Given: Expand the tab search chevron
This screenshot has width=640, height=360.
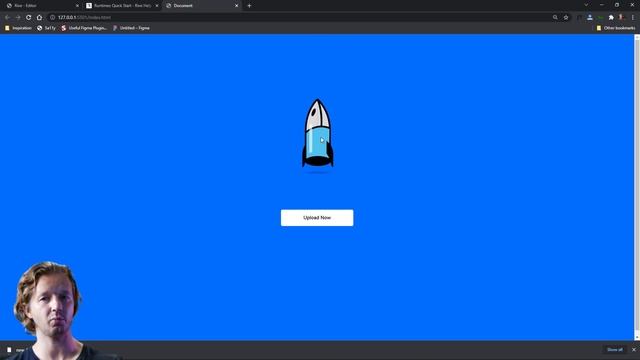Looking at the screenshot, I should pyautogui.click(x=586, y=5).
